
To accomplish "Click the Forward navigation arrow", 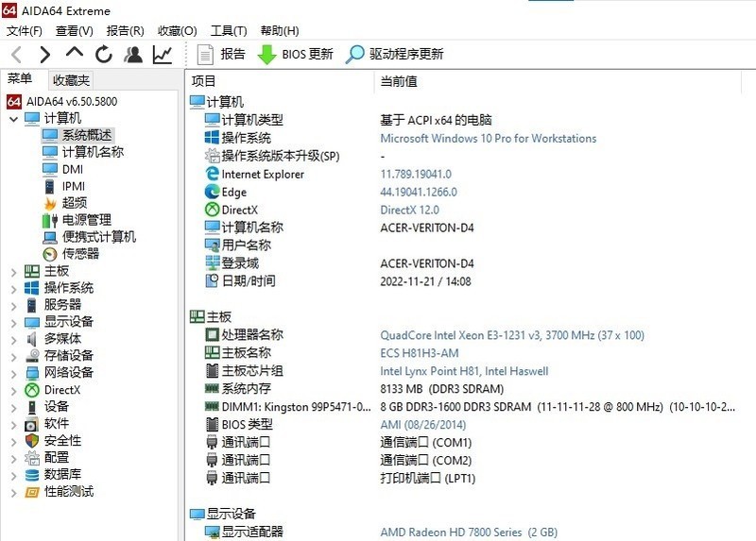I will point(44,55).
